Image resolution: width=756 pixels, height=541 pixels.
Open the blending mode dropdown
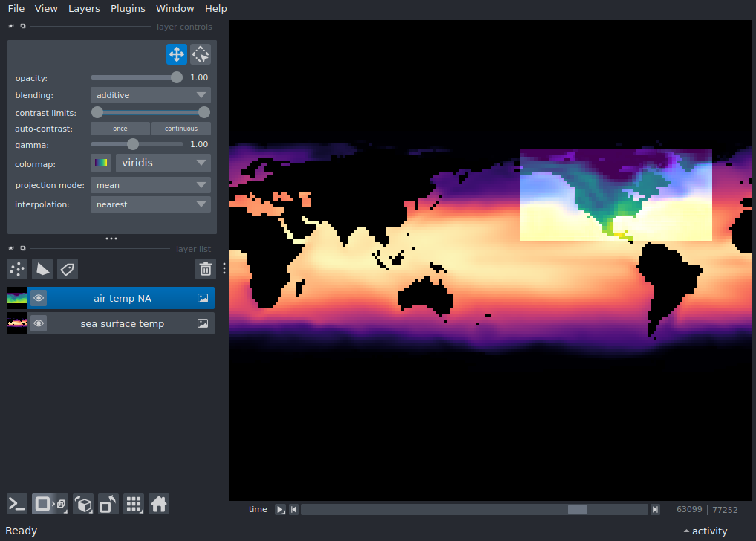pyautogui.click(x=151, y=95)
